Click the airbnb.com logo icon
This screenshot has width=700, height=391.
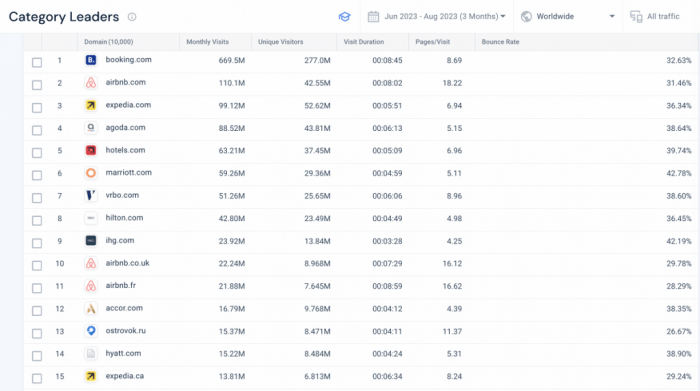tap(91, 83)
